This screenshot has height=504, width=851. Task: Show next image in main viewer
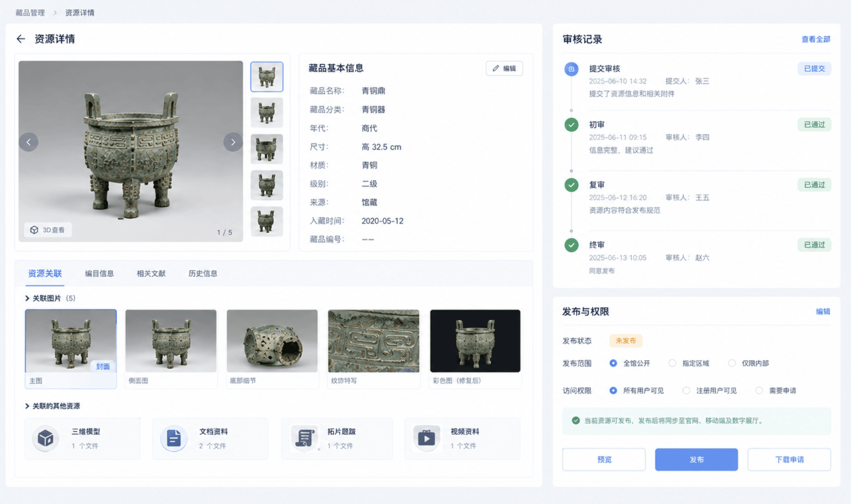pos(233,142)
